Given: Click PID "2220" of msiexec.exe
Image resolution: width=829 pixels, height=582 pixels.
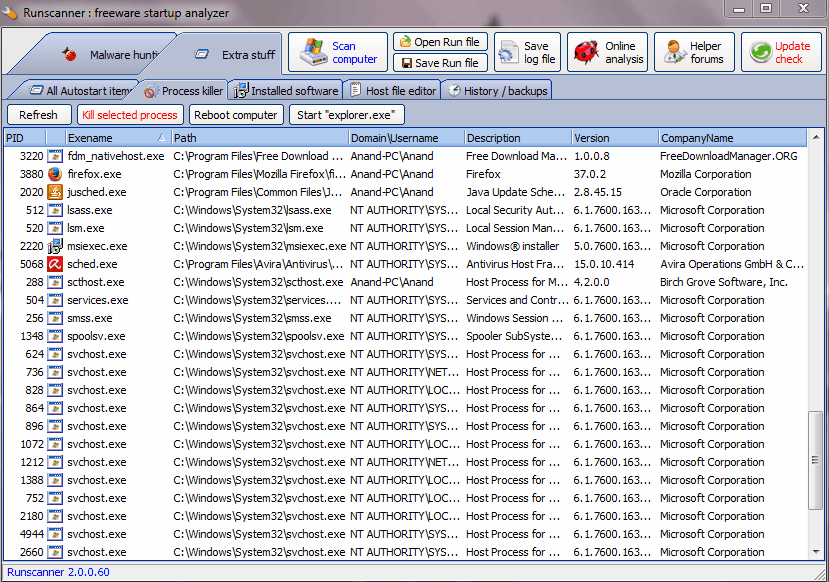Looking at the screenshot, I should point(32,246).
